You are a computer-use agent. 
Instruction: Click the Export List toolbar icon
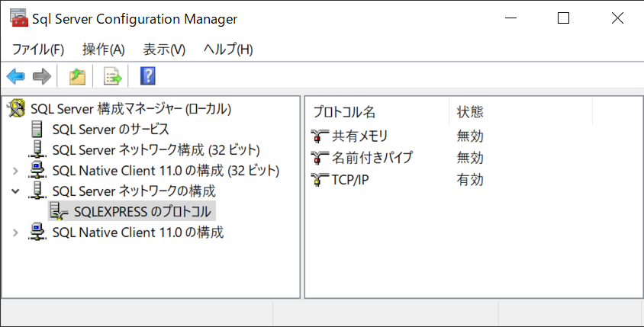(x=113, y=76)
